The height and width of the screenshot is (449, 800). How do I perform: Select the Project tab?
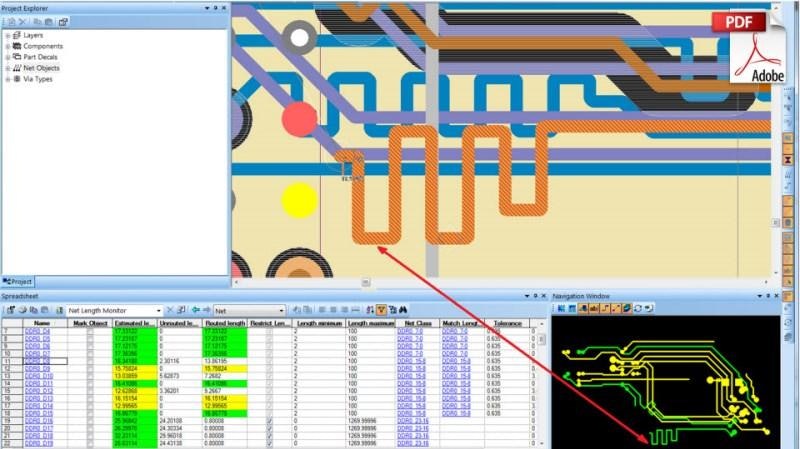pyautogui.click(x=18, y=282)
